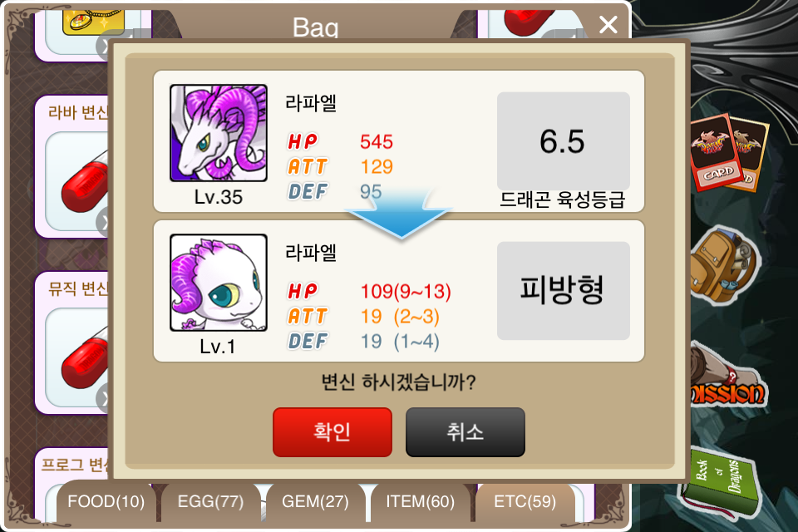Cancel transformation with 취소 button

point(465,431)
